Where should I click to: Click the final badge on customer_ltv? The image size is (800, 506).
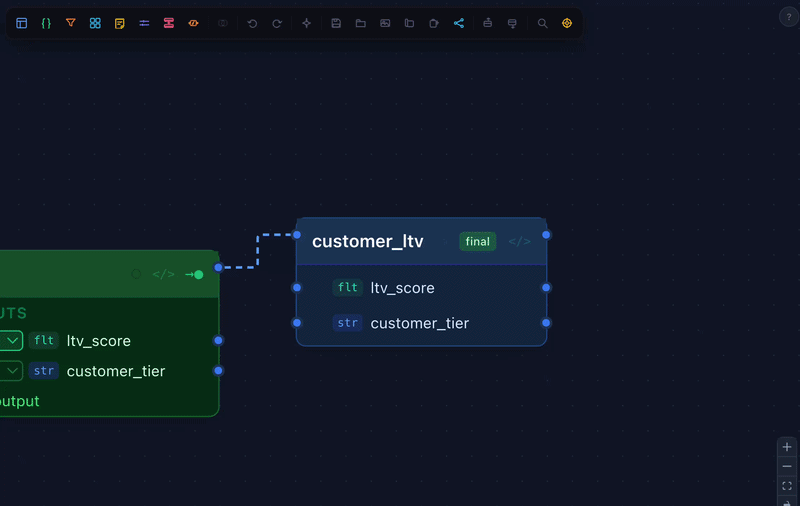478,241
